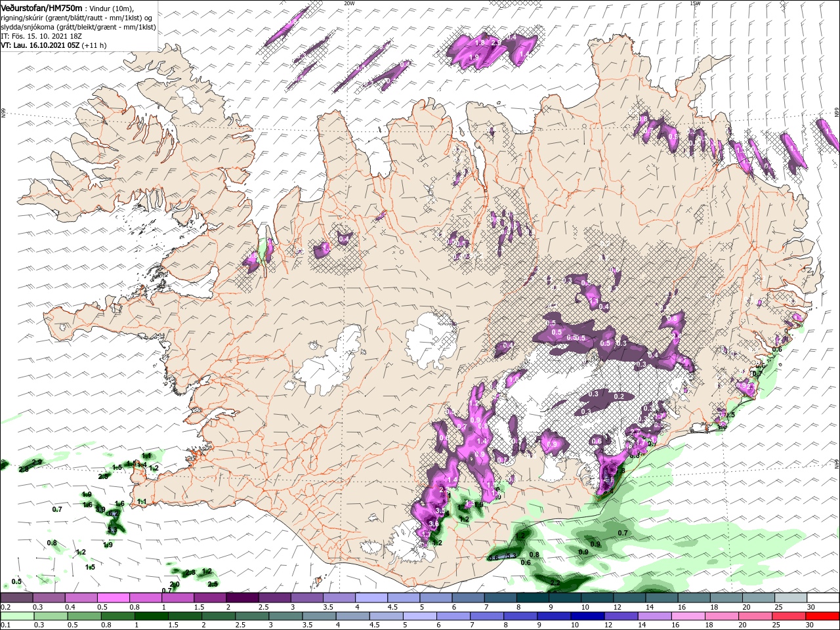Click the dark green 1 swatch in the lower rain legend
The image size is (840, 630).
[x=151, y=616]
